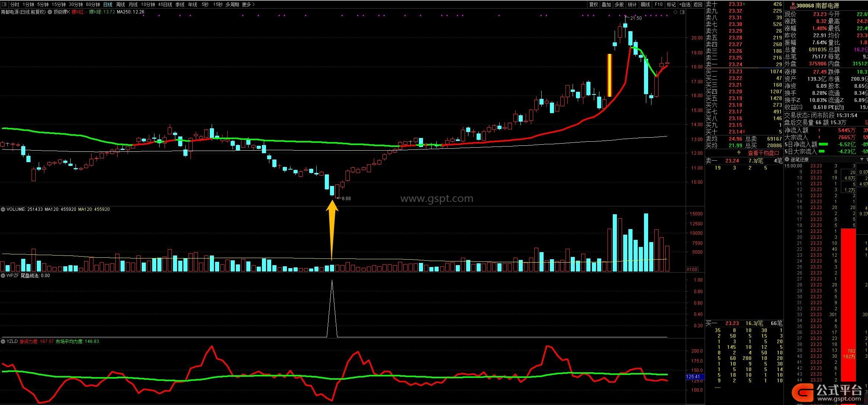Select the 5秒 period tab

tap(205, 4)
